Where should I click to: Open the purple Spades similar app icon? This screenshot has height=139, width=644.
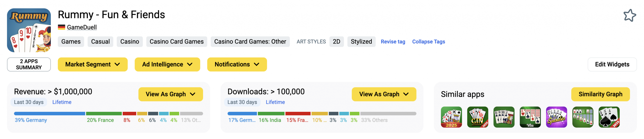click(556, 117)
